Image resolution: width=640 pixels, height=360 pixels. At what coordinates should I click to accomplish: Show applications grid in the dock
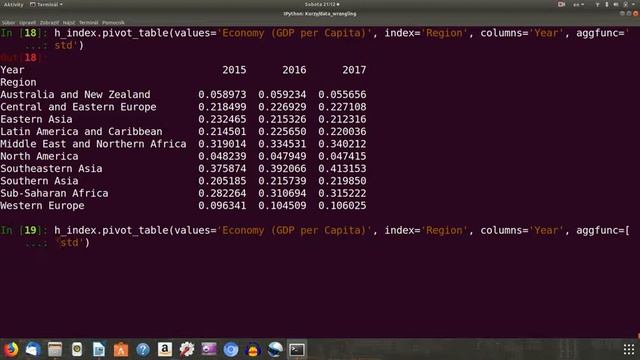coord(629,349)
